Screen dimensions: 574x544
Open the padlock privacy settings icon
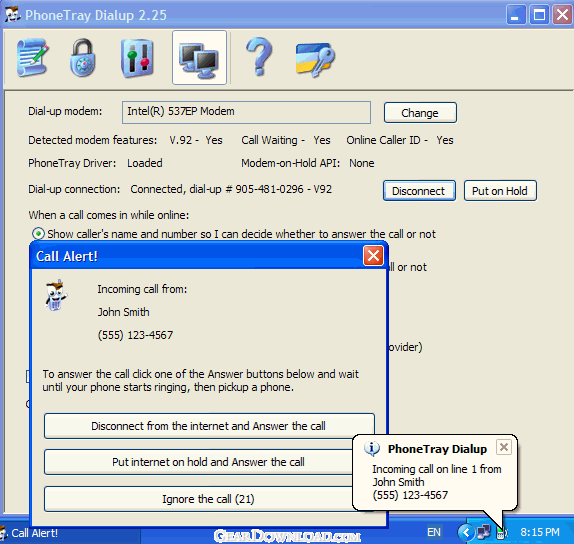[x=83, y=57]
